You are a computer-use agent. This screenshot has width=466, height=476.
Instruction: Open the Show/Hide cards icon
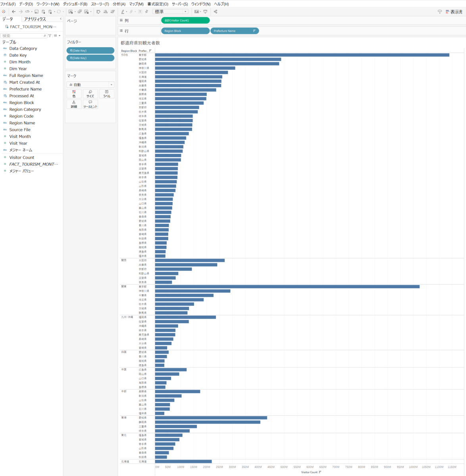[196, 12]
